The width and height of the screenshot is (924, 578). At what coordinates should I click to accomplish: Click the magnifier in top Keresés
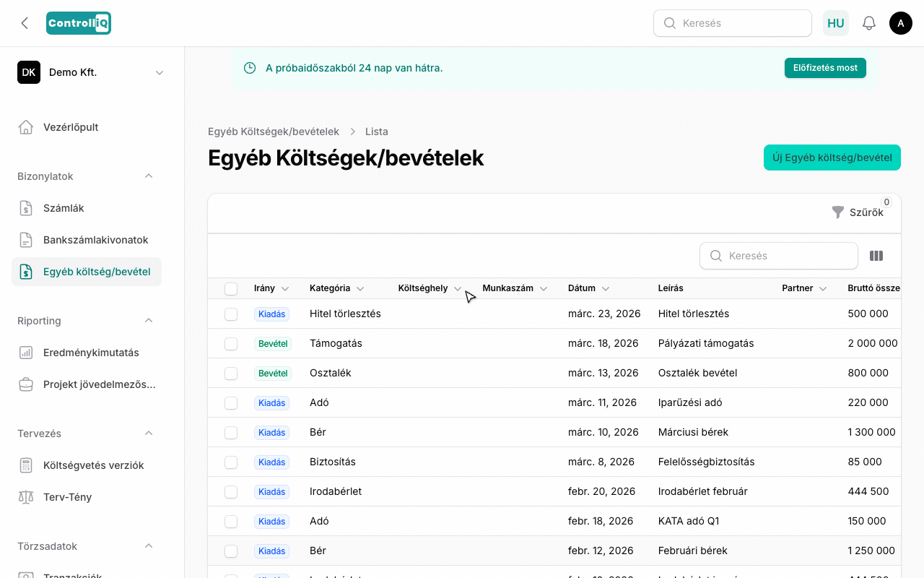(669, 23)
